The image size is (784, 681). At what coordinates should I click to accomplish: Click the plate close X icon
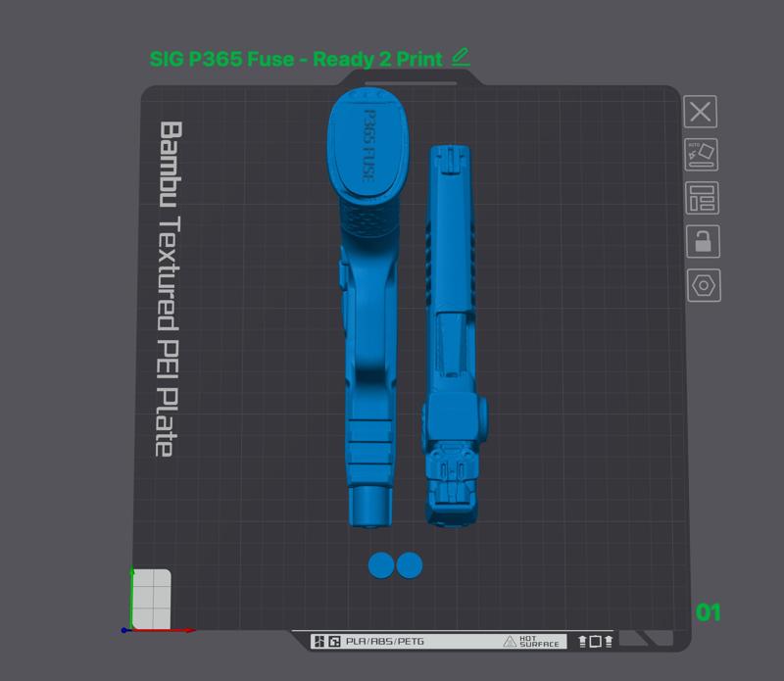700,112
